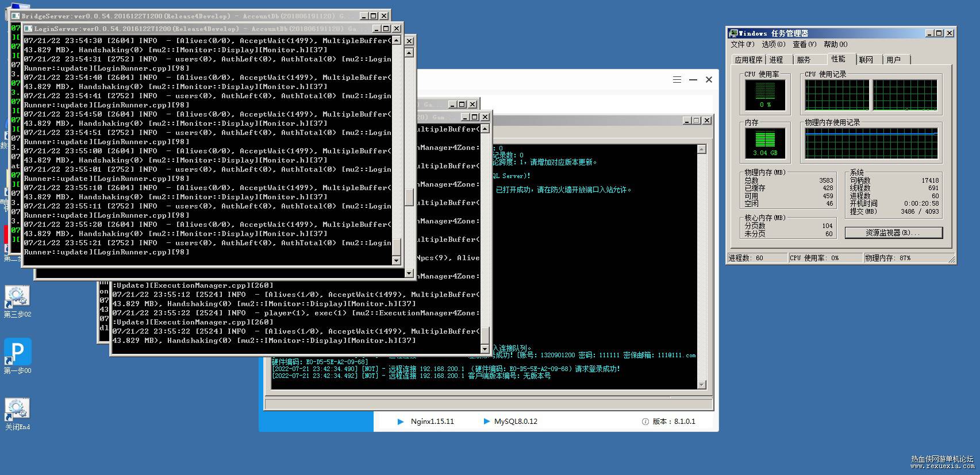Click the 内存 3.04 GB gauge
The height and width of the screenshot is (475, 980).
[x=765, y=143]
